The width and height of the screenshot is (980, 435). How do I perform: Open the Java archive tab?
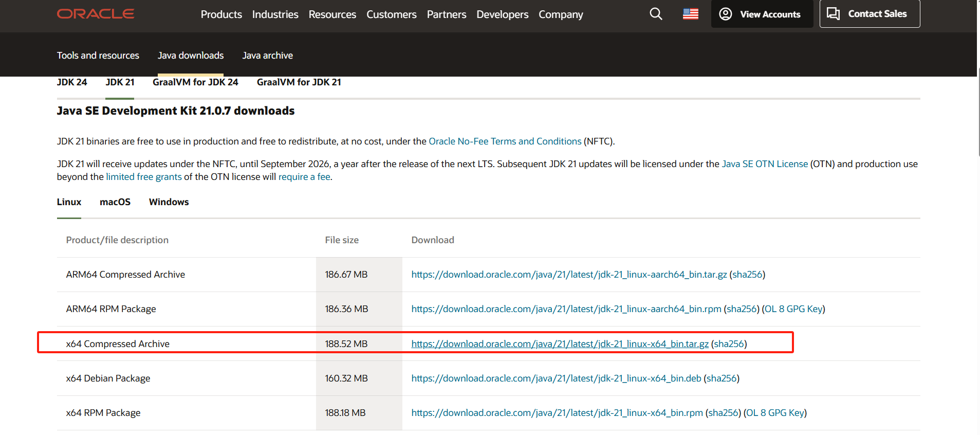pos(268,55)
